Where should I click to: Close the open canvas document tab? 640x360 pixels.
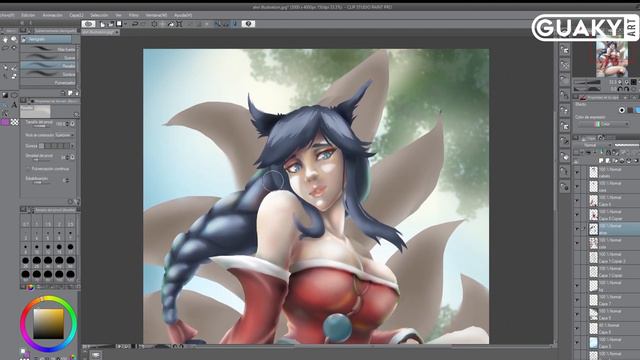point(117,32)
